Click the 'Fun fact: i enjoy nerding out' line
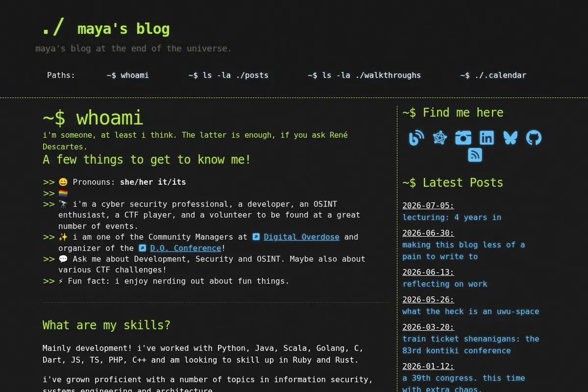This screenshot has width=588, height=392. coord(174,281)
